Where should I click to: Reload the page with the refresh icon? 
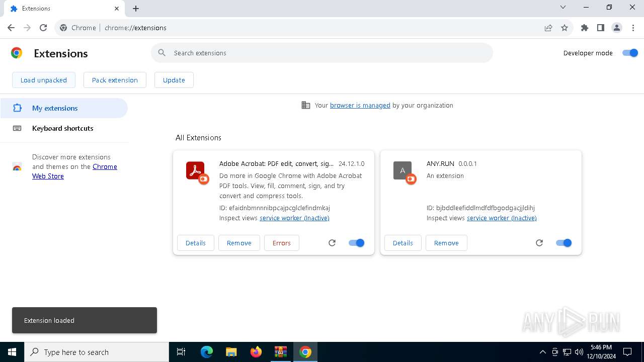point(43,28)
